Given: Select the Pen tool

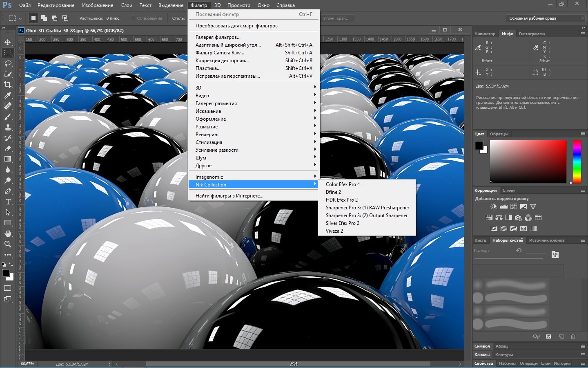Looking at the screenshot, I should point(8,191).
